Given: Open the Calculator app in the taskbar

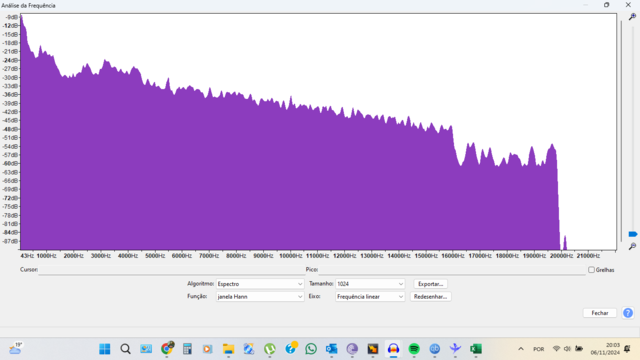Looking at the screenshot, I should [187, 349].
